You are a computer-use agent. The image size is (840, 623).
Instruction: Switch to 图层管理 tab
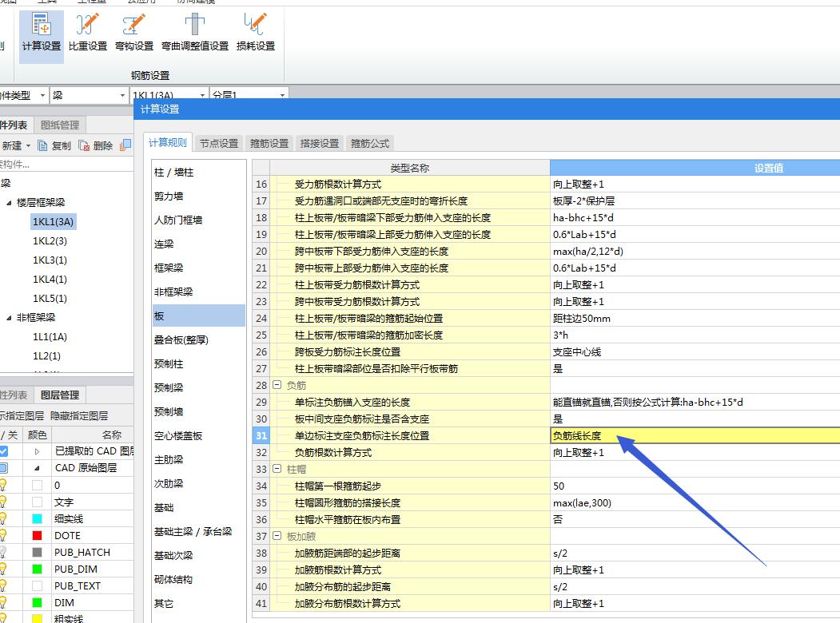[59, 395]
